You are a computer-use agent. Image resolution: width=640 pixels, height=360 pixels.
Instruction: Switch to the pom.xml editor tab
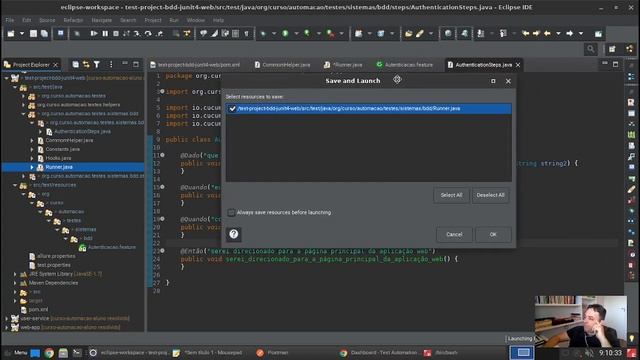195,65
